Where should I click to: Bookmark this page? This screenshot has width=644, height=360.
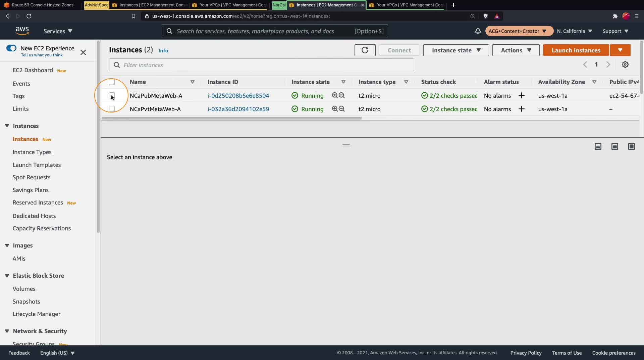coord(133,16)
